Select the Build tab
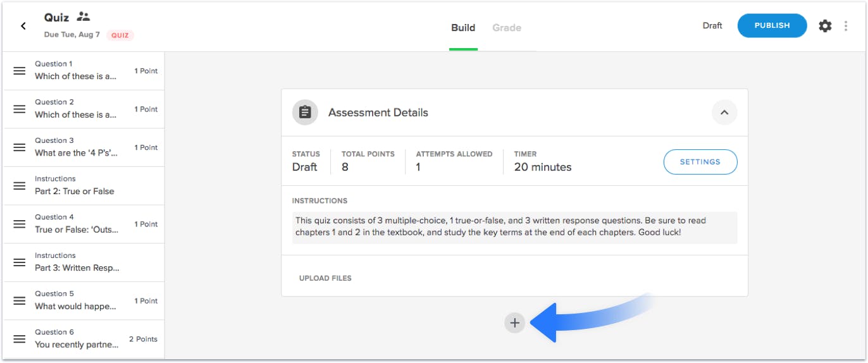Viewport: 868px width, 363px height. coord(463,28)
